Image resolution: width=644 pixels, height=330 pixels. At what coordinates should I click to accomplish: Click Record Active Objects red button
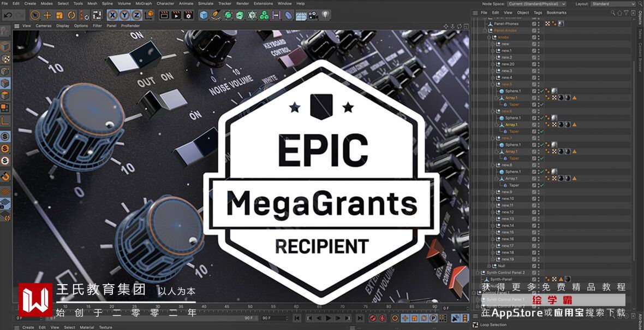point(373,318)
